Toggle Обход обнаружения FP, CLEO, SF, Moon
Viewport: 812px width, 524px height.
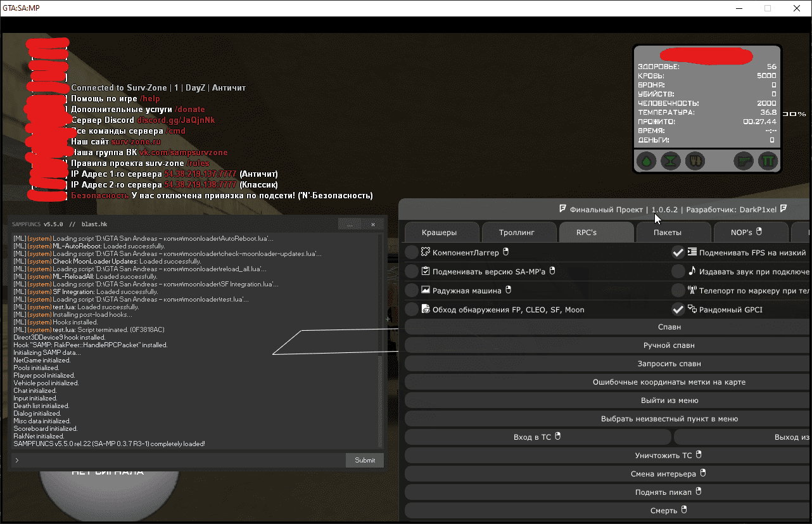(412, 309)
